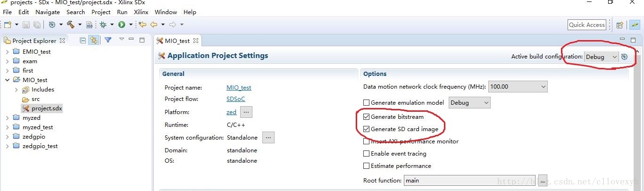Open the Window menu

(x=166, y=12)
